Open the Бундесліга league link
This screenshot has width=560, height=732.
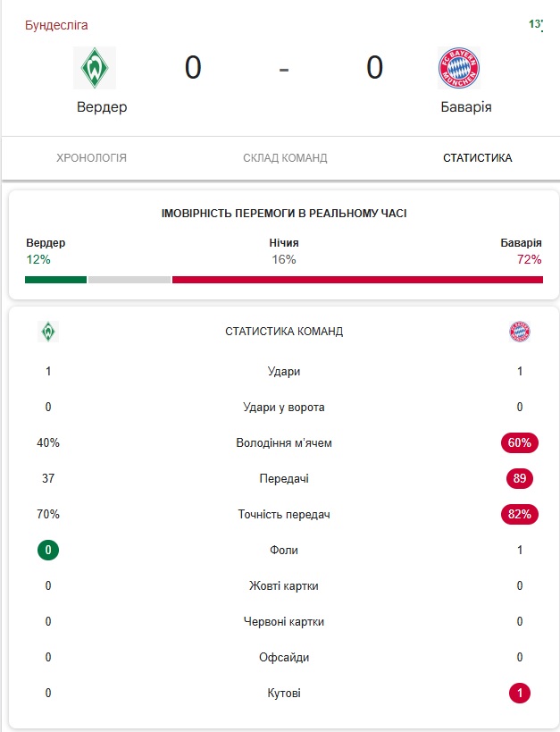coord(56,25)
